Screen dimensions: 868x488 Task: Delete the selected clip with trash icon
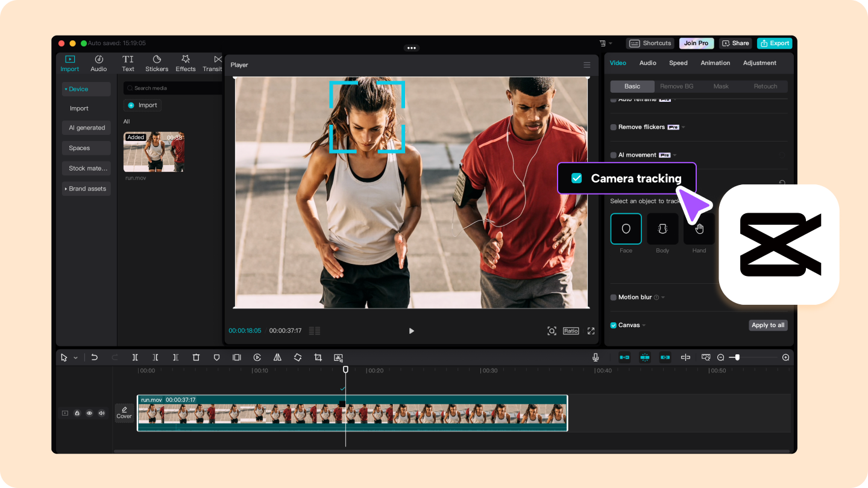pyautogui.click(x=196, y=357)
